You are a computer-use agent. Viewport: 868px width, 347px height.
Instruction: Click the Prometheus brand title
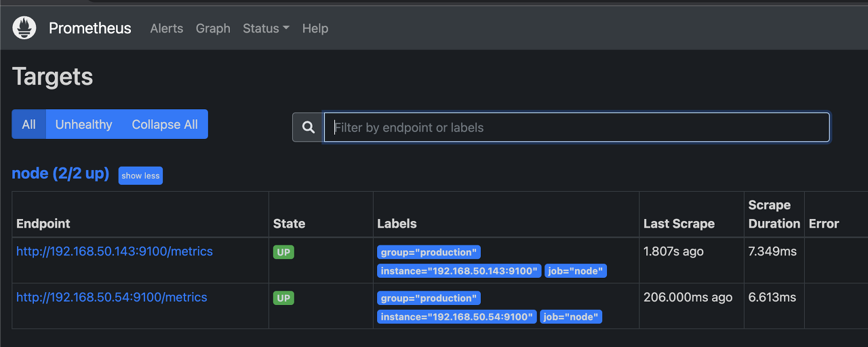(x=90, y=28)
